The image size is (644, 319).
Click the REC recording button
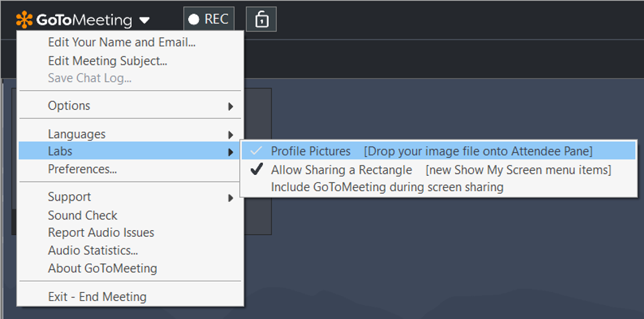tap(208, 19)
